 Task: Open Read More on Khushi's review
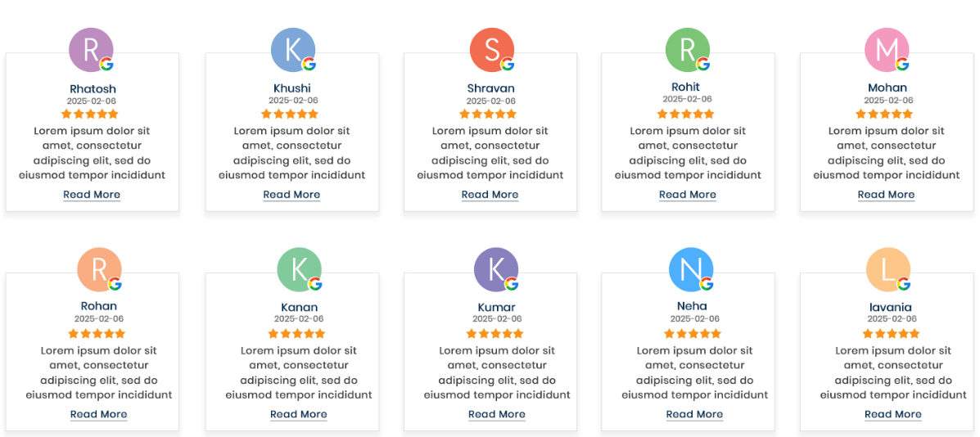(x=291, y=195)
